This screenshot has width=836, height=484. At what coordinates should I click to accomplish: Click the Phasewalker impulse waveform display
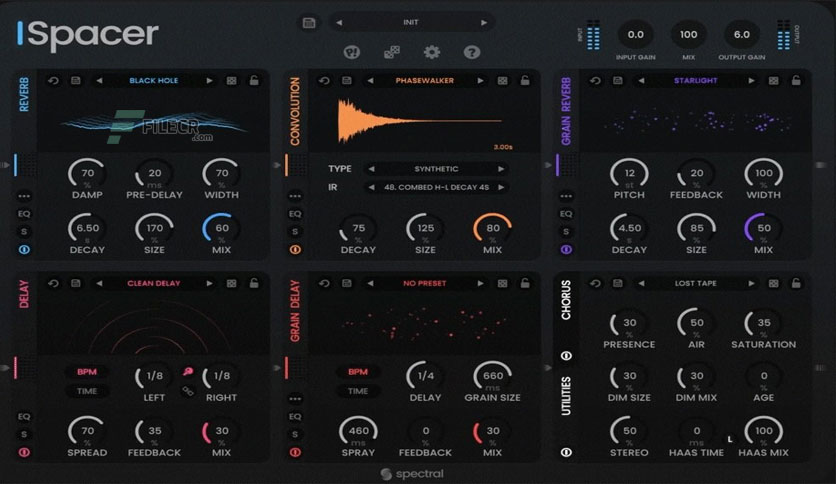point(424,122)
